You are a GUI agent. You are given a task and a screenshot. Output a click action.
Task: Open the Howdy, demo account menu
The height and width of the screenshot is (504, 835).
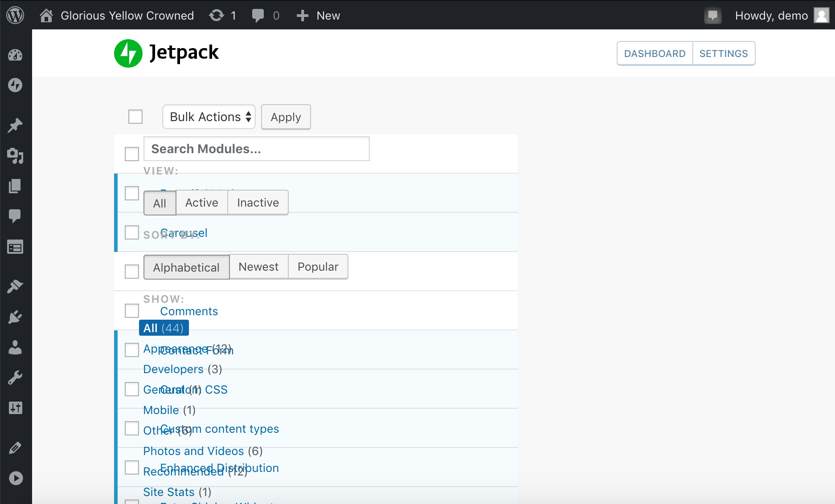[x=781, y=16]
